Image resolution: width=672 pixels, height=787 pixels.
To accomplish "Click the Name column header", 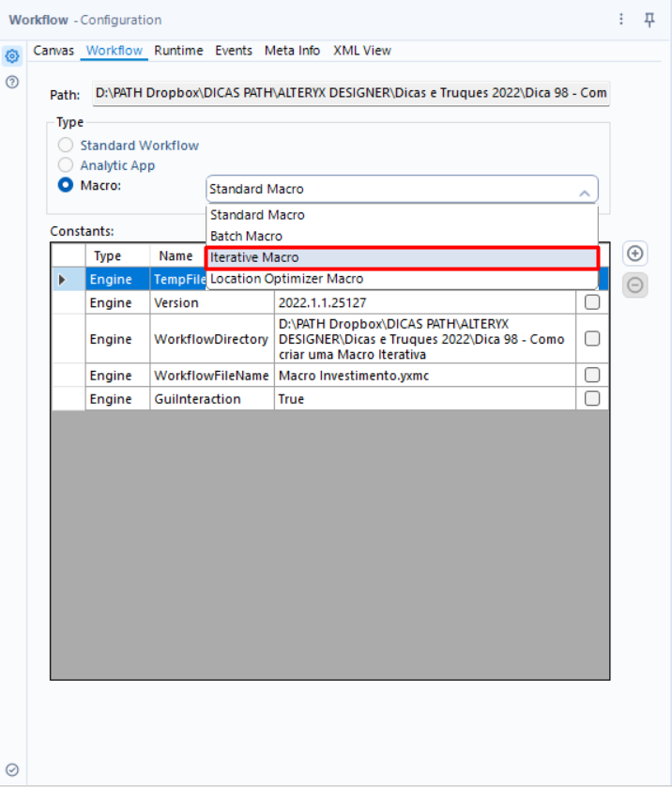I will 178,256.
